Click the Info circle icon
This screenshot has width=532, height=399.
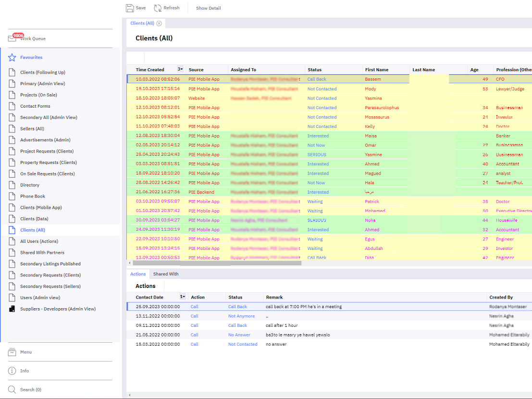pos(12,371)
